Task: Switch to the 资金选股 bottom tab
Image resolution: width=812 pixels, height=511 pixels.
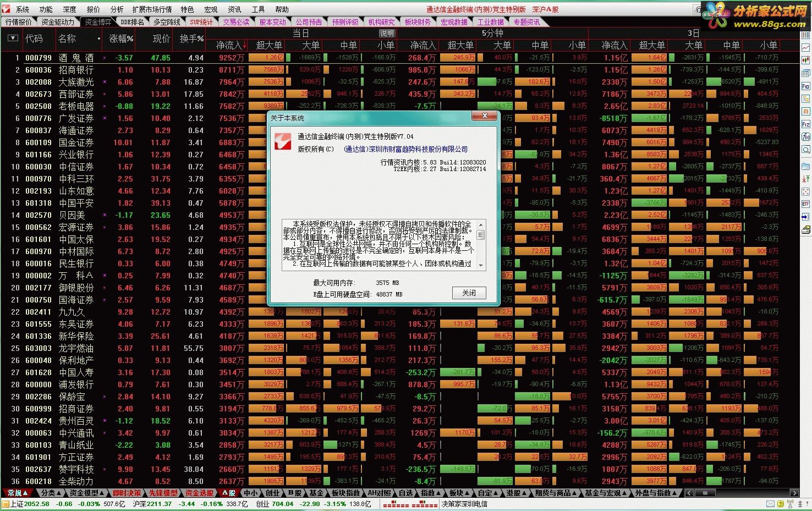Action: (x=199, y=493)
